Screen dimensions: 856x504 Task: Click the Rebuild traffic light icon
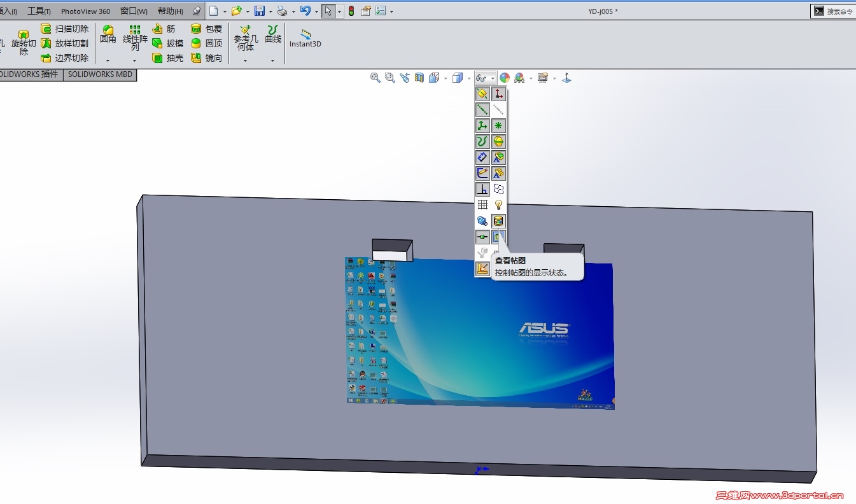pyautogui.click(x=351, y=11)
